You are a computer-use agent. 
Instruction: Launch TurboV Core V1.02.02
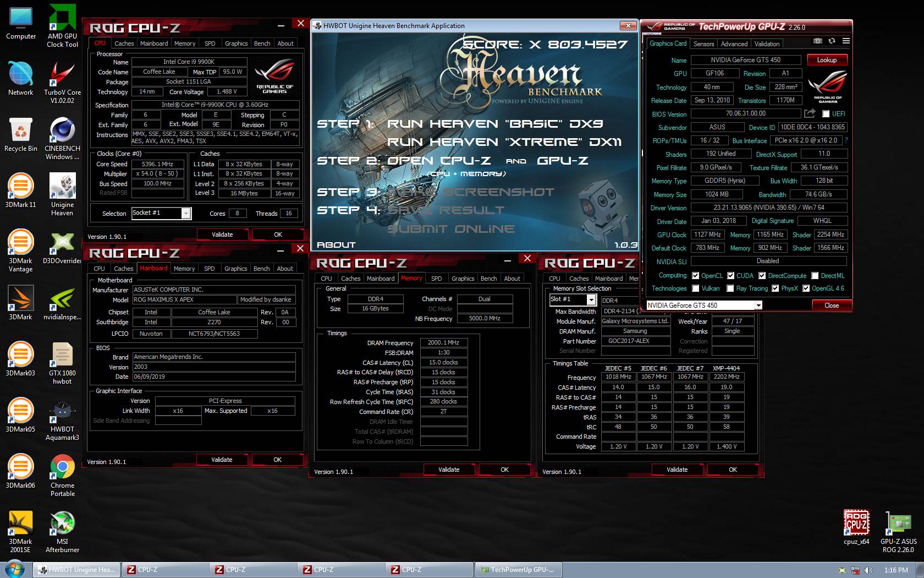click(62, 82)
